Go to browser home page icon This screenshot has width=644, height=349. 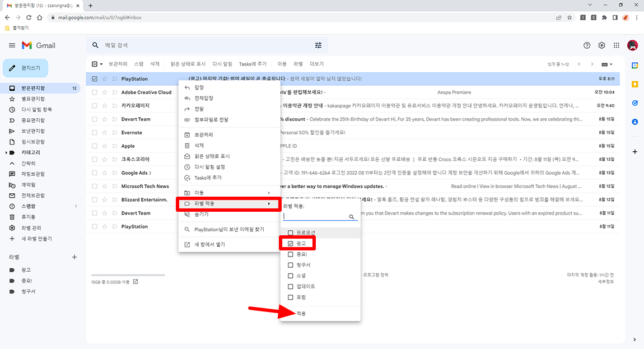39,18
